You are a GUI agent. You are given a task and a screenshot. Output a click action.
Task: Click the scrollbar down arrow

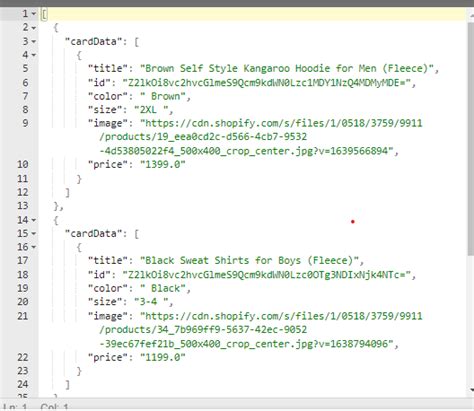click(x=471, y=389)
